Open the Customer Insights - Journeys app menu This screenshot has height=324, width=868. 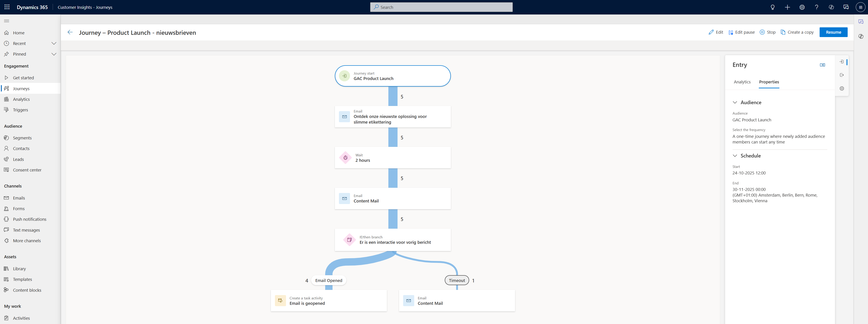click(x=85, y=7)
